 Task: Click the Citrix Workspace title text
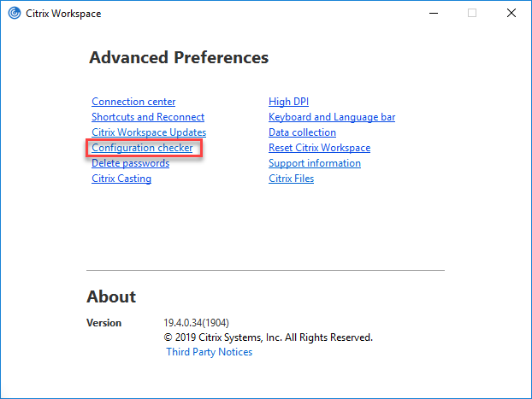point(63,14)
